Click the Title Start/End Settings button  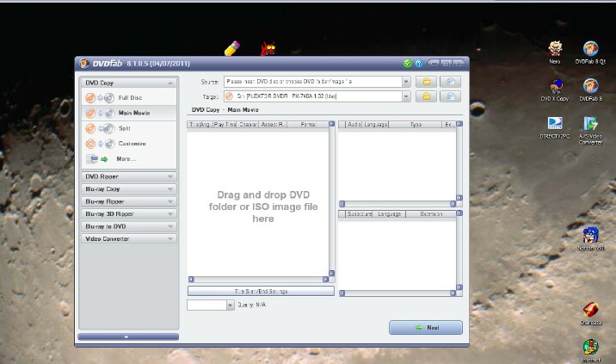[261, 291]
